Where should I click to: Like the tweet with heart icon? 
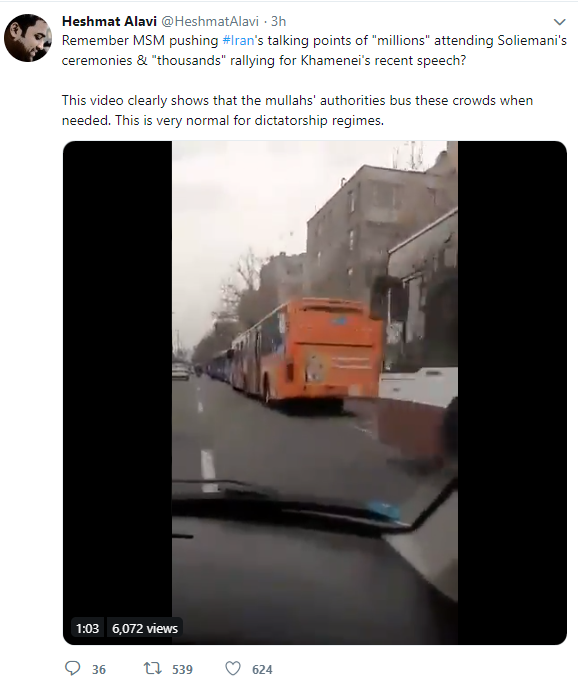tap(233, 668)
